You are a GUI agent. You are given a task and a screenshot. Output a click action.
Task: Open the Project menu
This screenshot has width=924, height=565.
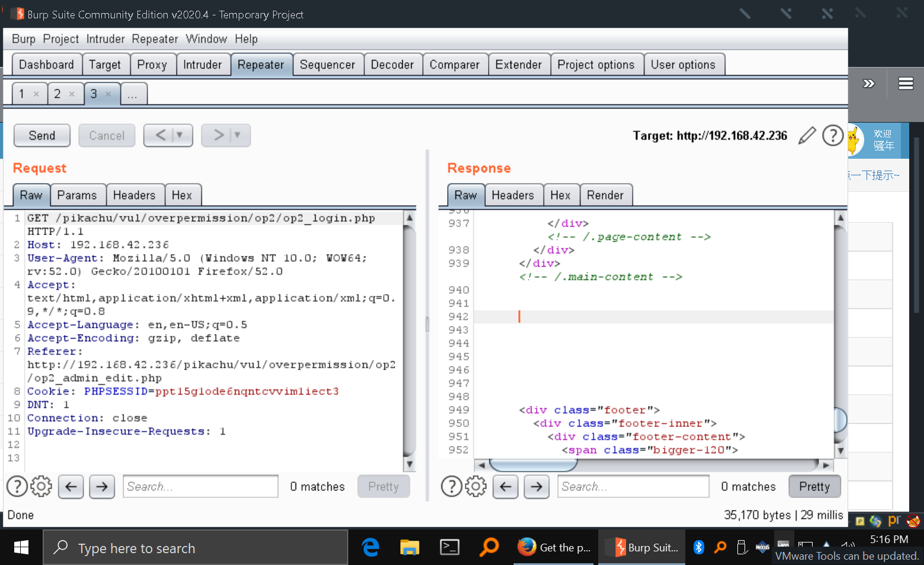pyautogui.click(x=61, y=39)
